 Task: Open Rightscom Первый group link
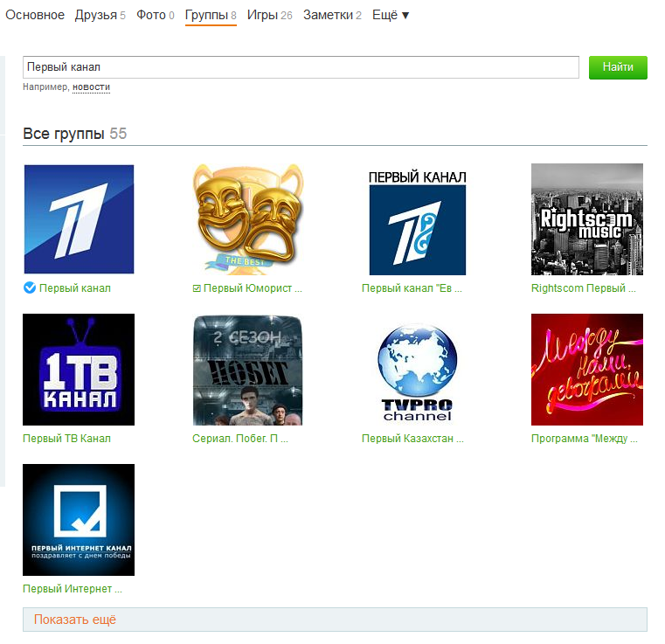click(583, 287)
